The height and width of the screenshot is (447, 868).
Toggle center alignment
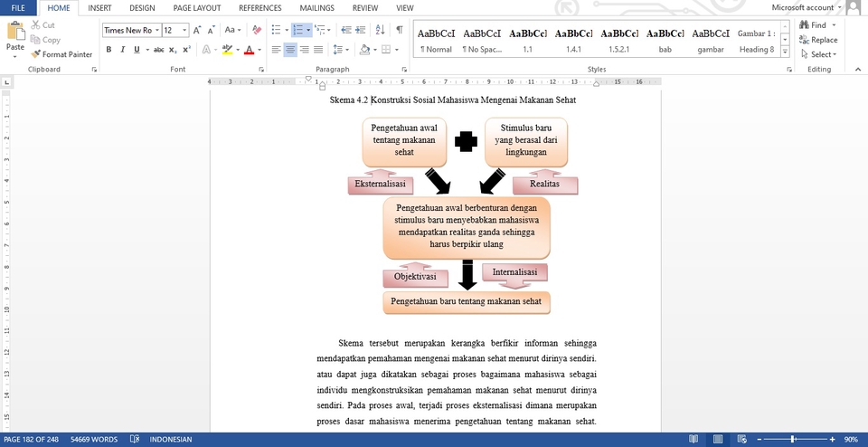(x=290, y=50)
